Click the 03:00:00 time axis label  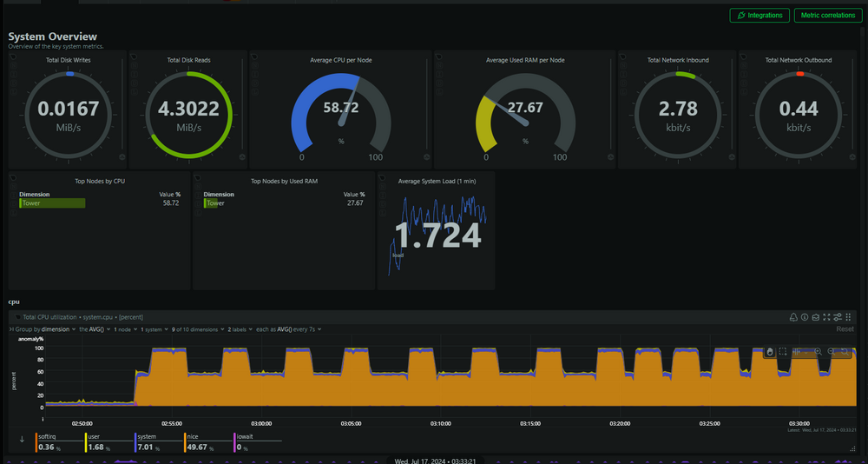click(261, 423)
